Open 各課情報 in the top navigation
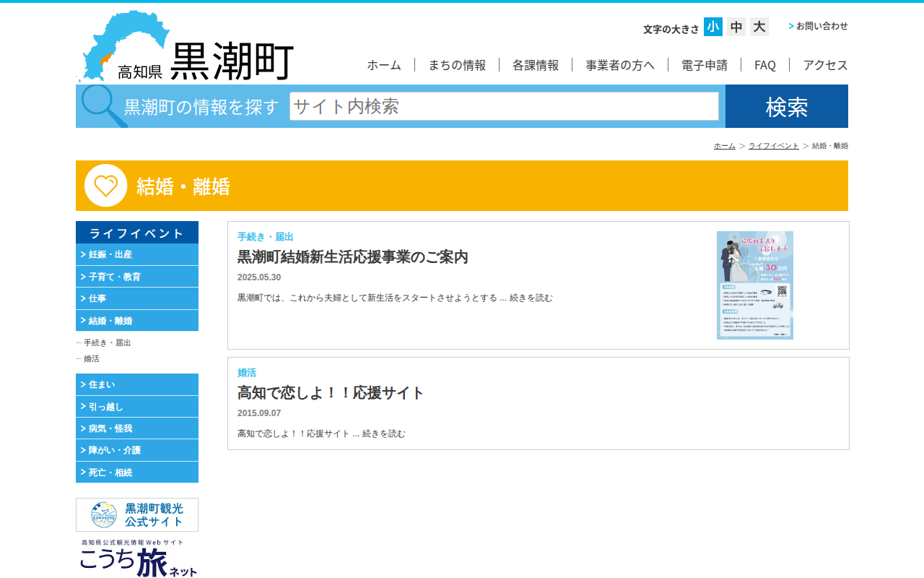 [x=536, y=65]
